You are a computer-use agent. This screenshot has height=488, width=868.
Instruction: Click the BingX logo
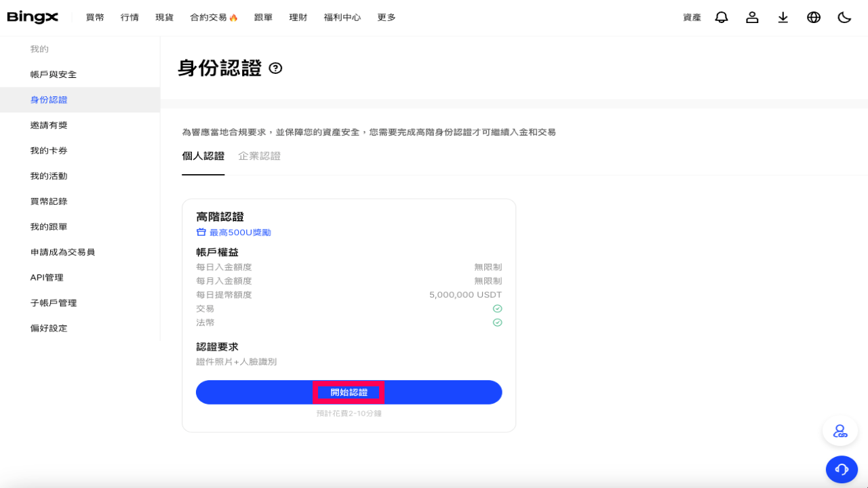pyautogui.click(x=32, y=17)
